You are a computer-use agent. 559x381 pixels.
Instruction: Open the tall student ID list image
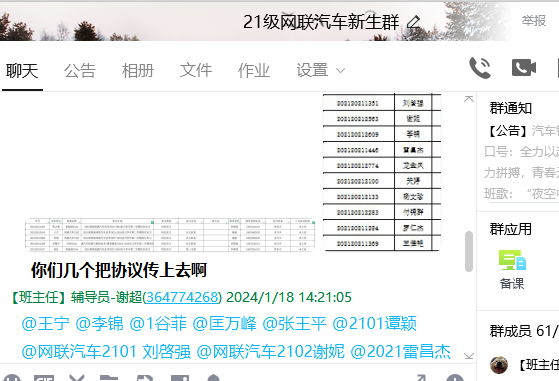(382, 172)
